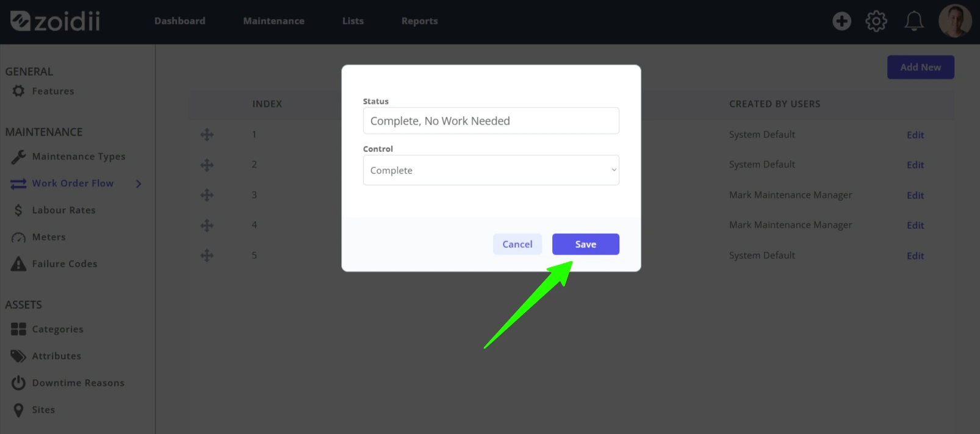Cancel the status dialog
Image resolution: width=980 pixels, height=434 pixels.
pos(517,244)
